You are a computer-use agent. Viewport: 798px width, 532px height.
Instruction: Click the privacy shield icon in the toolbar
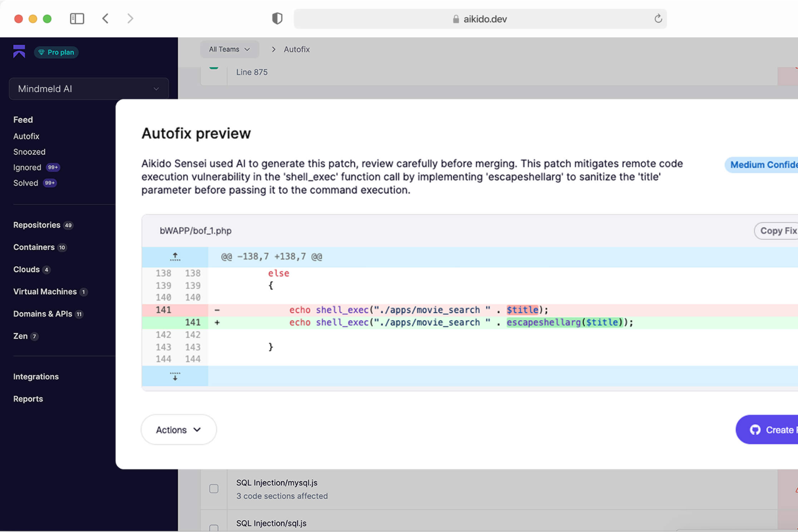[x=277, y=18]
